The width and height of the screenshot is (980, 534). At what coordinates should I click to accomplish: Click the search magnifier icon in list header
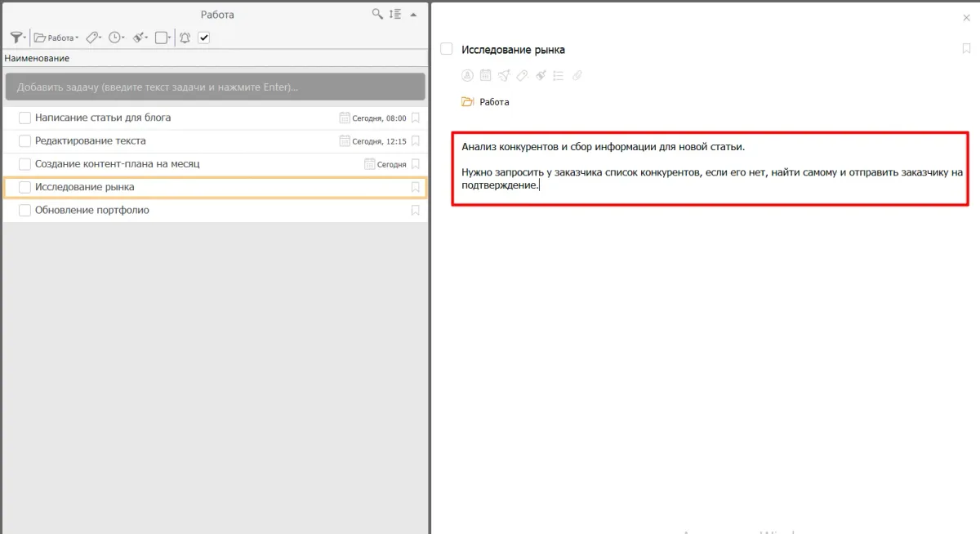coord(376,14)
